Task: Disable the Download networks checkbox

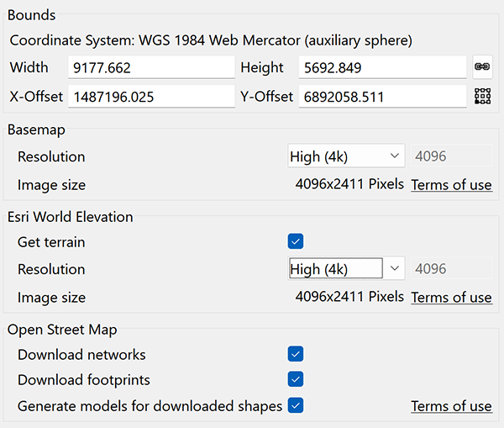Action: [295, 354]
